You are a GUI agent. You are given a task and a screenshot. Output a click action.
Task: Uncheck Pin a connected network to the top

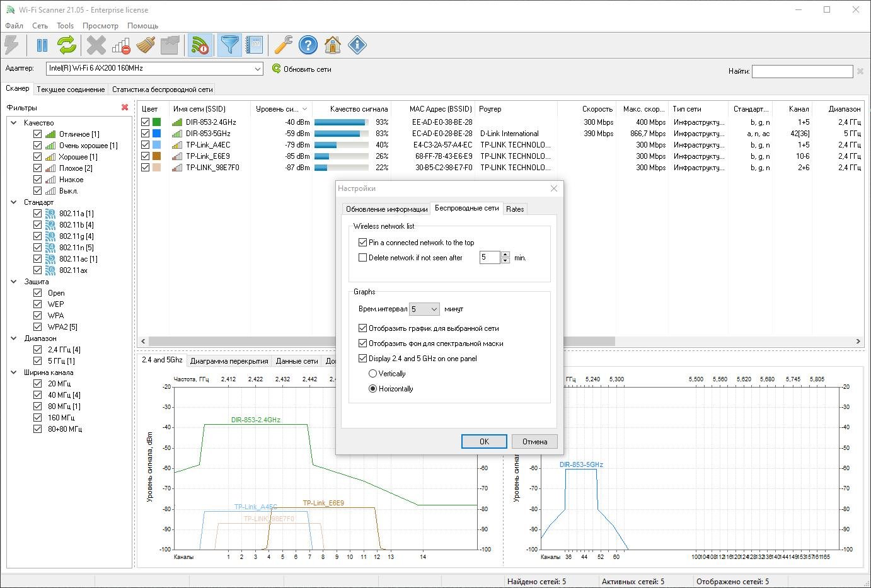[362, 243]
